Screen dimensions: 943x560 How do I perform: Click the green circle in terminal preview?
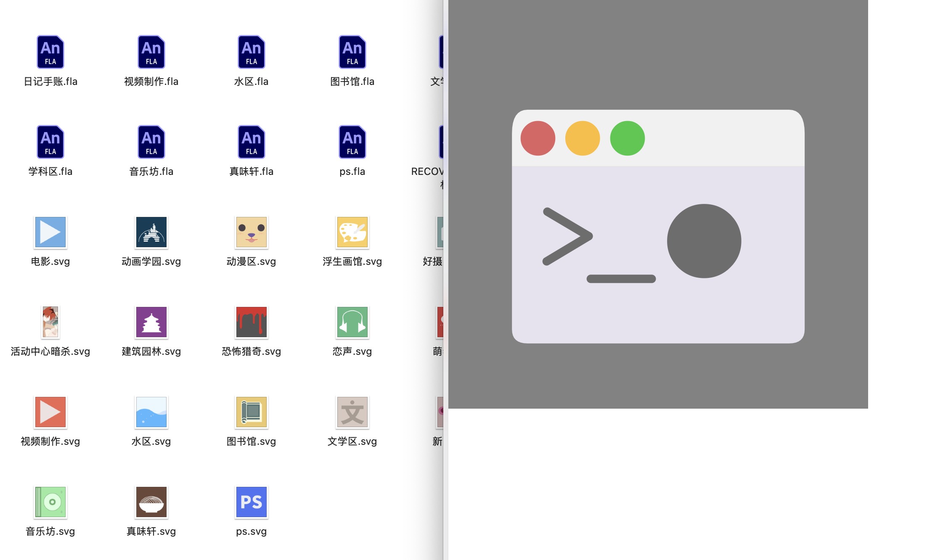coord(628,138)
